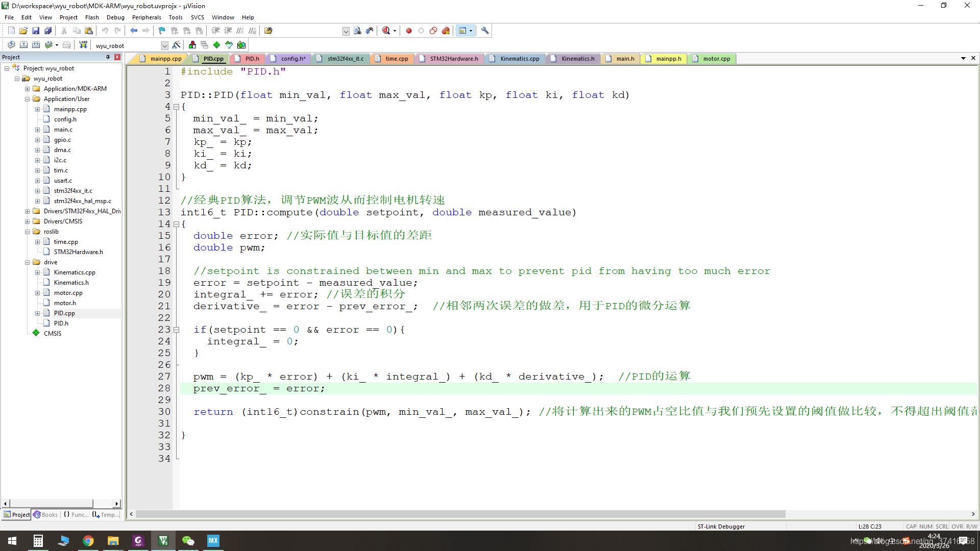Insert a breakpoint with the red dot icon

click(x=409, y=31)
